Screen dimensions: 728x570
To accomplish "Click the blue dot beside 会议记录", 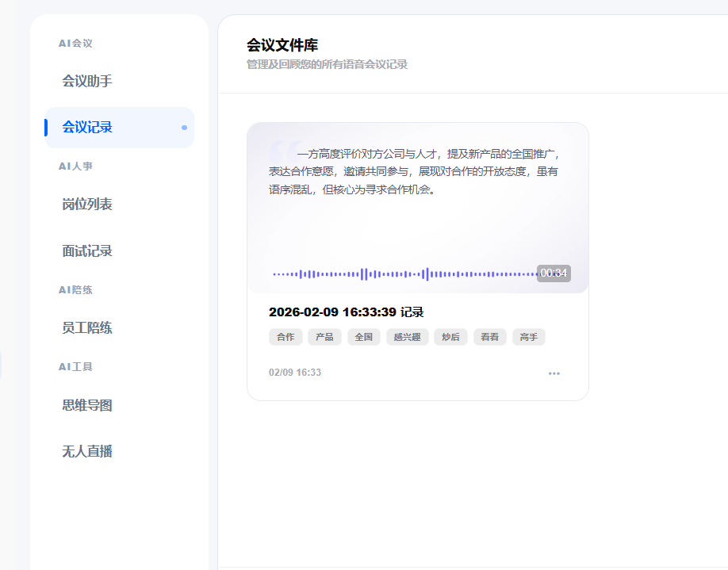I will click(184, 128).
